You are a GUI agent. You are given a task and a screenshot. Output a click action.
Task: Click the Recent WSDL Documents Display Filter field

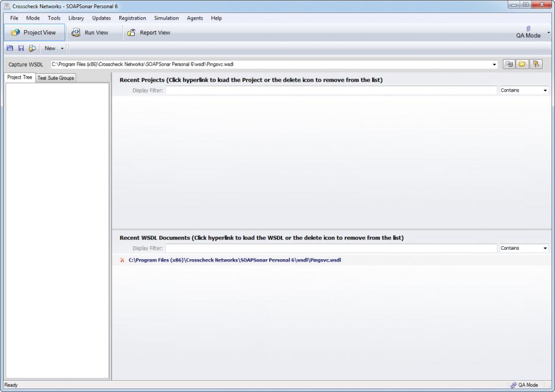pos(331,248)
